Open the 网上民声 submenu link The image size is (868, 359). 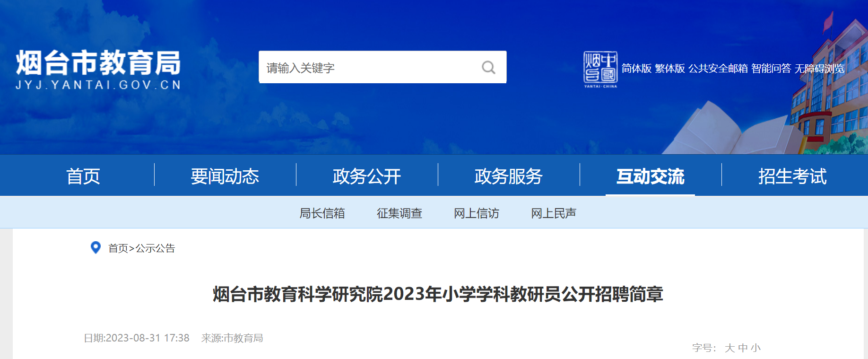point(554,213)
